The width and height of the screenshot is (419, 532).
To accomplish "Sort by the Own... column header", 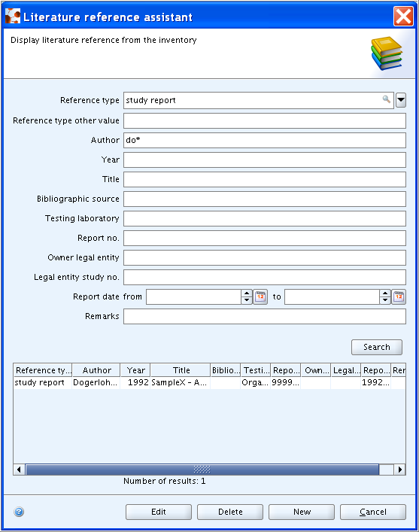I will tap(316, 370).
